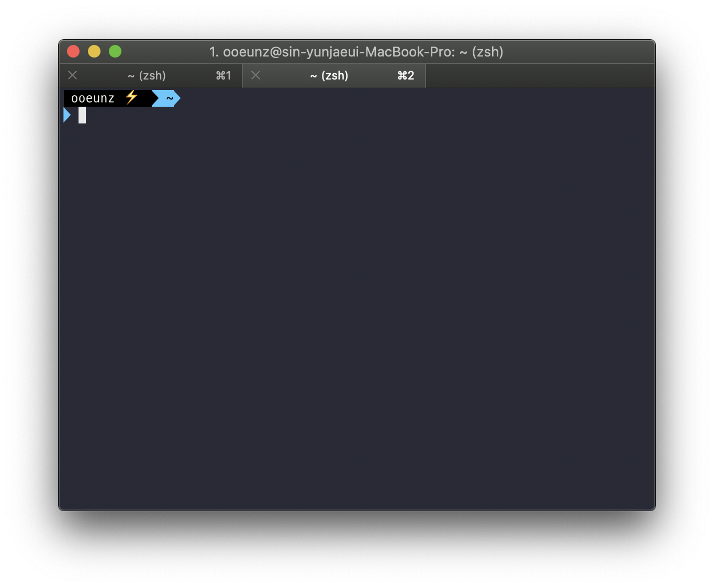Minimize the window with the yellow button

point(94,51)
